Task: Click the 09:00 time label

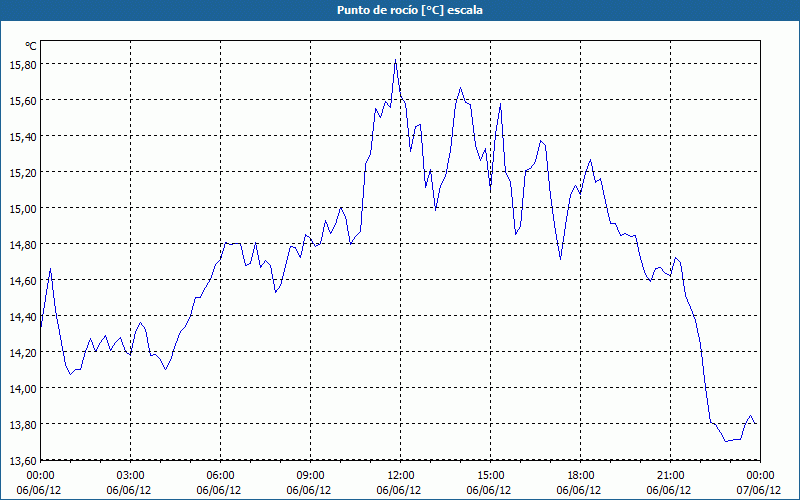Action: (310, 476)
